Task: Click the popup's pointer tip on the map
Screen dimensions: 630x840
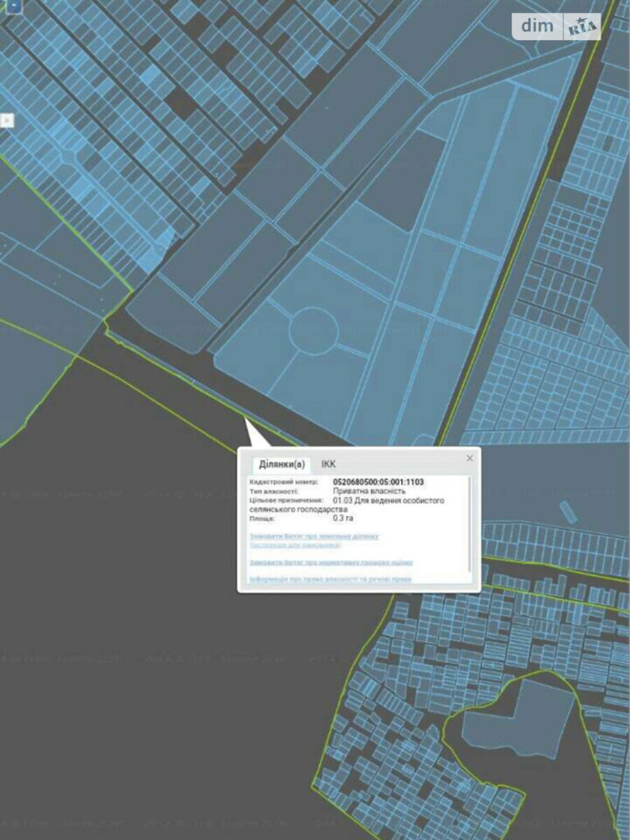Action: pyautogui.click(x=246, y=419)
